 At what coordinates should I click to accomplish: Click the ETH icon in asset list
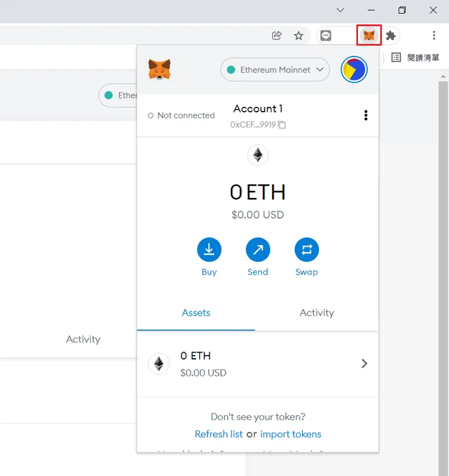158,364
